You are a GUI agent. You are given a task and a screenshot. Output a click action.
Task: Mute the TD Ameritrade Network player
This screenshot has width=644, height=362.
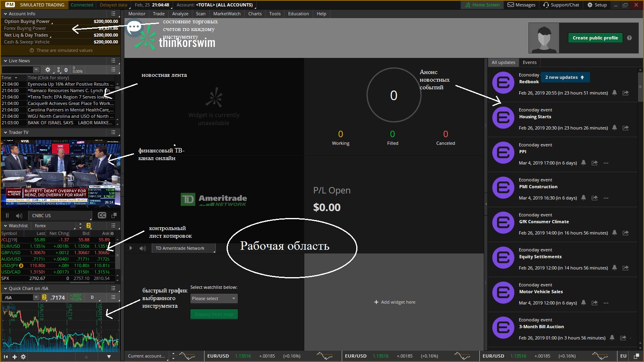pos(142,248)
